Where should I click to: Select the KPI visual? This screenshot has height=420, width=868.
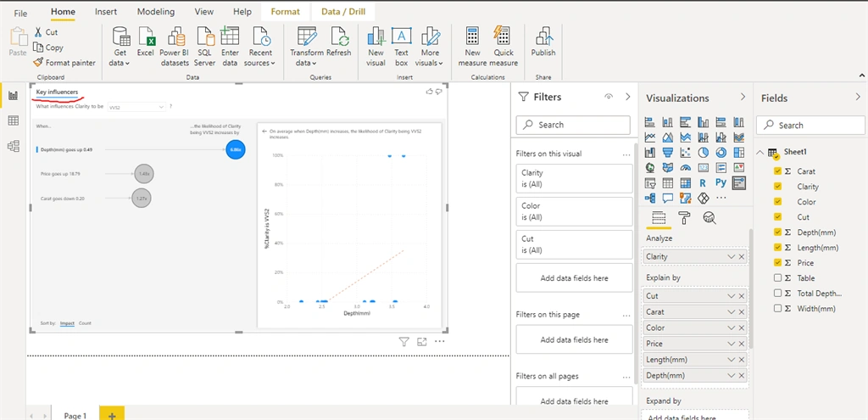[738, 167]
